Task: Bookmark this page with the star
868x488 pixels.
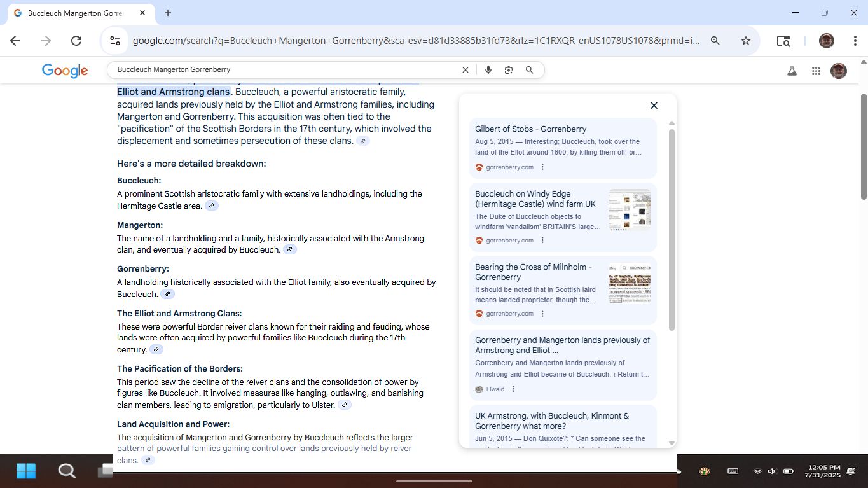Action: (746, 41)
